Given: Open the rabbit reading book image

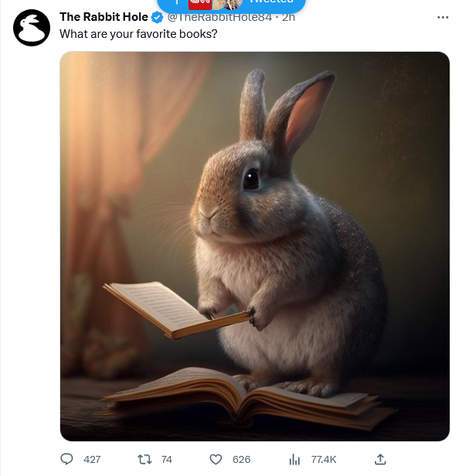Looking at the screenshot, I should click(x=255, y=246).
